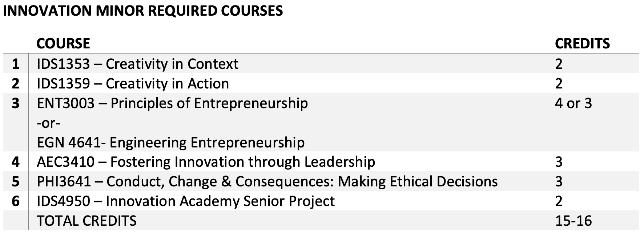Image resolution: width=644 pixels, height=233 pixels.
Task: Click ENT3003 Principles of Entrepreneurship text
Action: pos(172,103)
